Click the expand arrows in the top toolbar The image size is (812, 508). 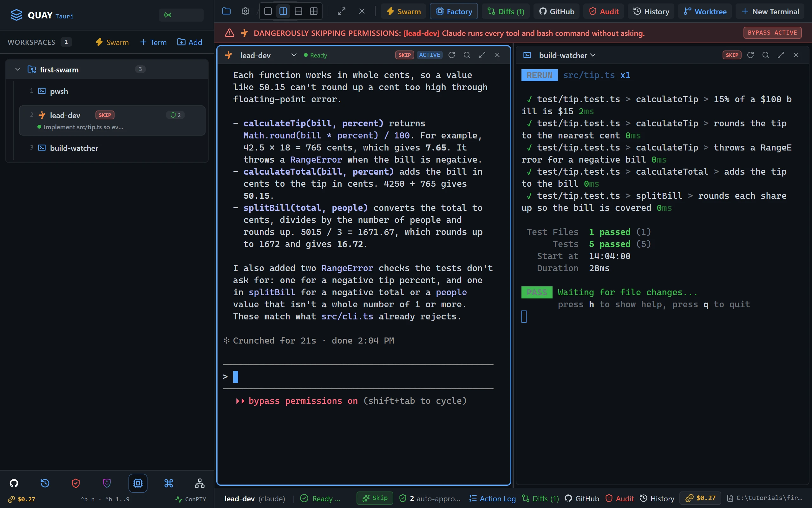[x=342, y=11]
